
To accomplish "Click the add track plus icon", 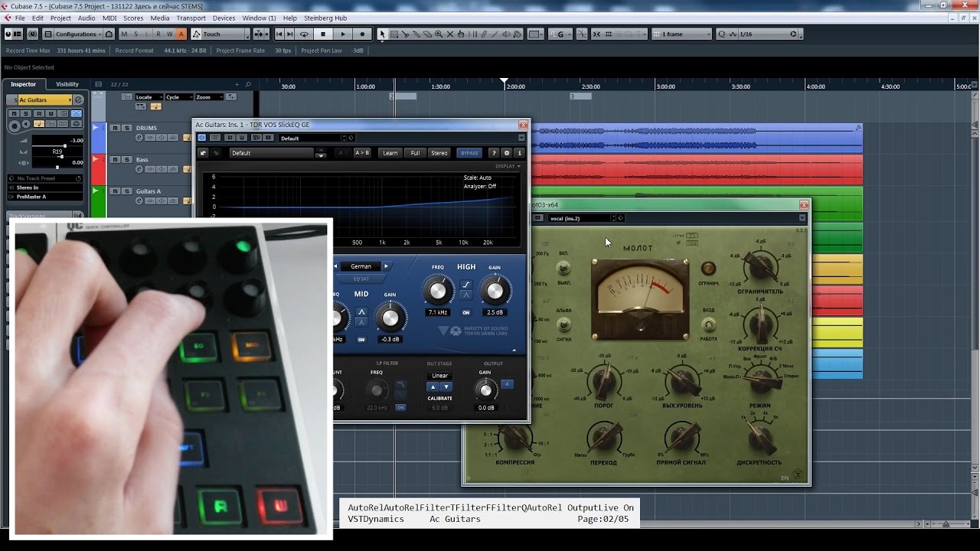I will click(237, 84).
